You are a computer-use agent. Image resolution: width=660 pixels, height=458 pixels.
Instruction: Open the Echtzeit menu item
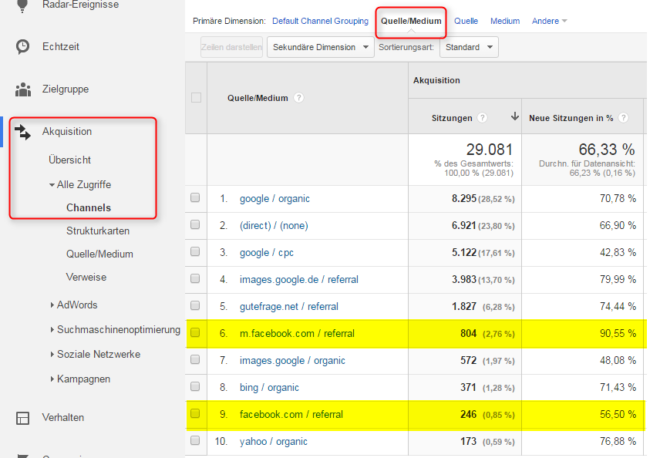pyautogui.click(x=60, y=47)
